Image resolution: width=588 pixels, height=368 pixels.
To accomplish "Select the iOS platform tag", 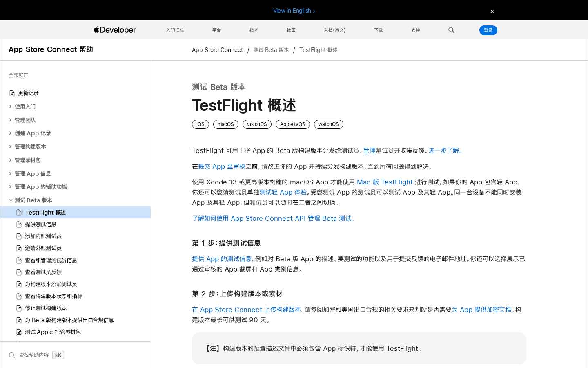I will (200, 124).
